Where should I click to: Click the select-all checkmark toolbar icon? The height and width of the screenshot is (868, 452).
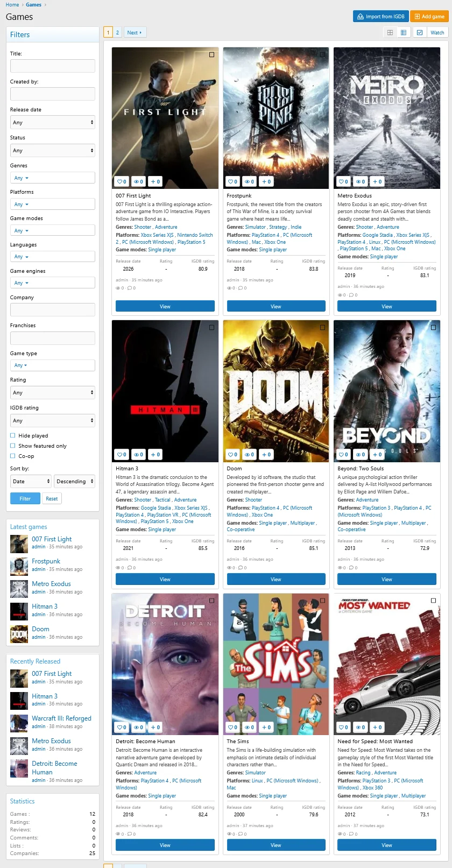pos(420,32)
